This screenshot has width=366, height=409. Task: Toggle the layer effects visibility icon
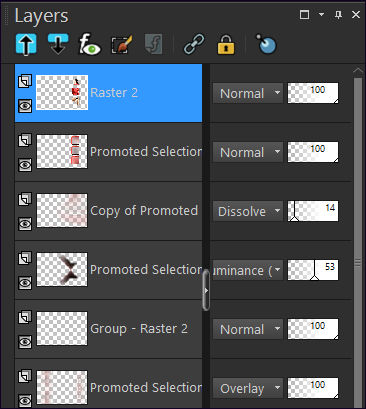pos(89,44)
